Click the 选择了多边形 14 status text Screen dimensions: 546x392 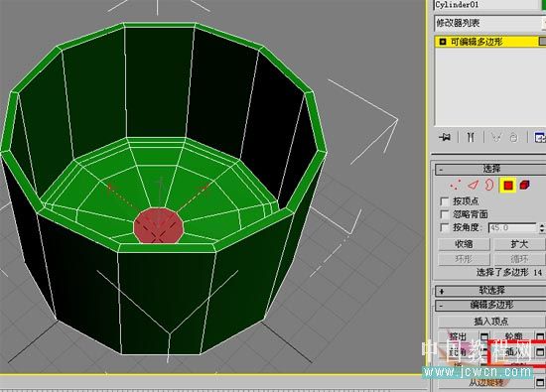pyautogui.click(x=508, y=272)
